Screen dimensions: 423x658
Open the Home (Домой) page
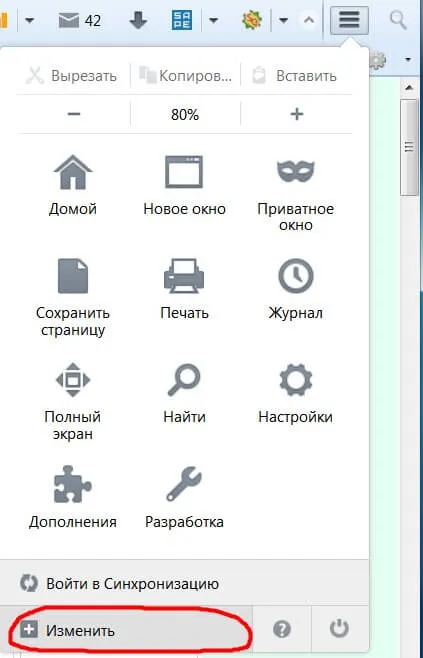(x=73, y=185)
